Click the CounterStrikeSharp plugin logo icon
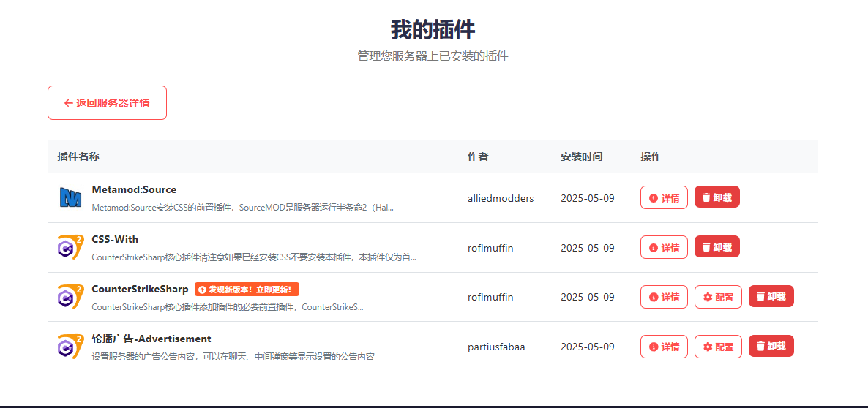Screen dimensions: 868x408 pos(70,297)
